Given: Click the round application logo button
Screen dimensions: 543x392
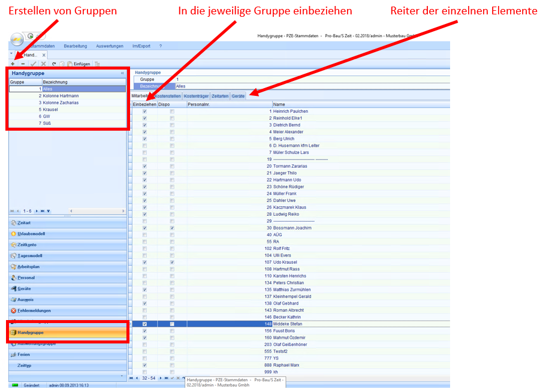Looking at the screenshot, I should coord(17,38).
